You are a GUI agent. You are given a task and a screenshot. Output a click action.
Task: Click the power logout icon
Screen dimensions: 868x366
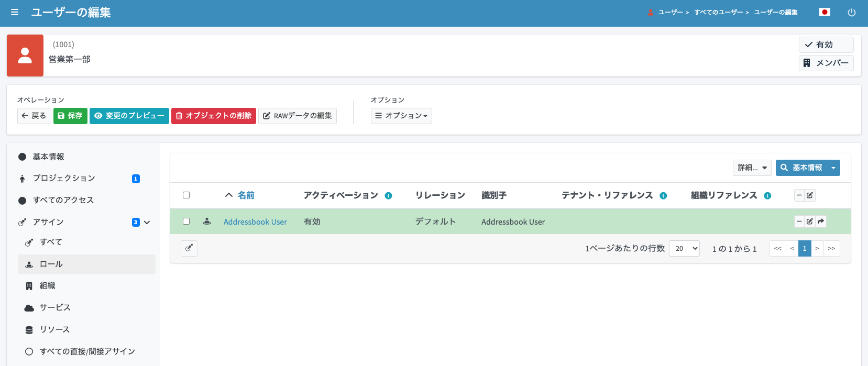coord(852,13)
